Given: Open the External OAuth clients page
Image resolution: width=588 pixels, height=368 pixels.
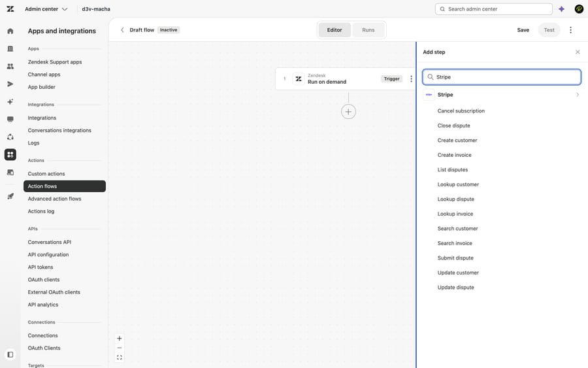Looking at the screenshot, I should 54,292.
